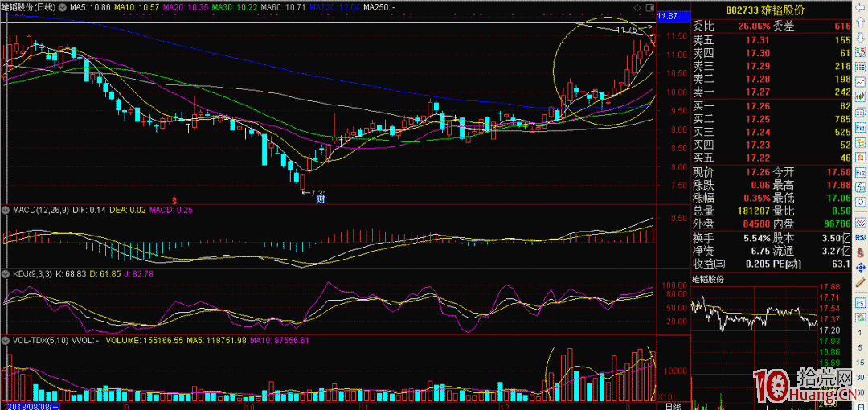Image resolution: width=868 pixels, height=410 pixels.
Task: Click the red dollar sign icon
Action: pos(860,252)
